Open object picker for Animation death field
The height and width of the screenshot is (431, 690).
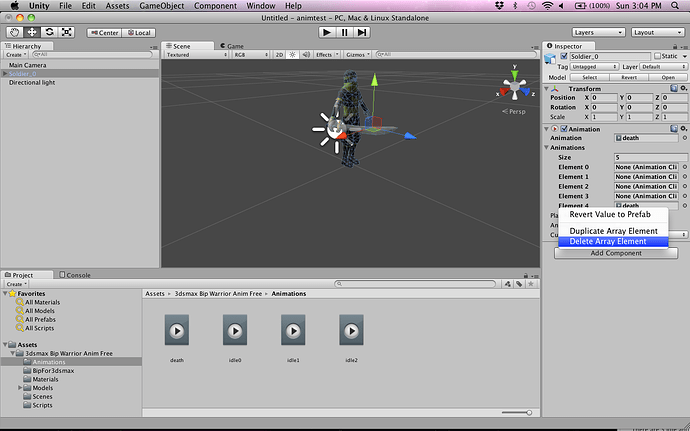(685, 138)
